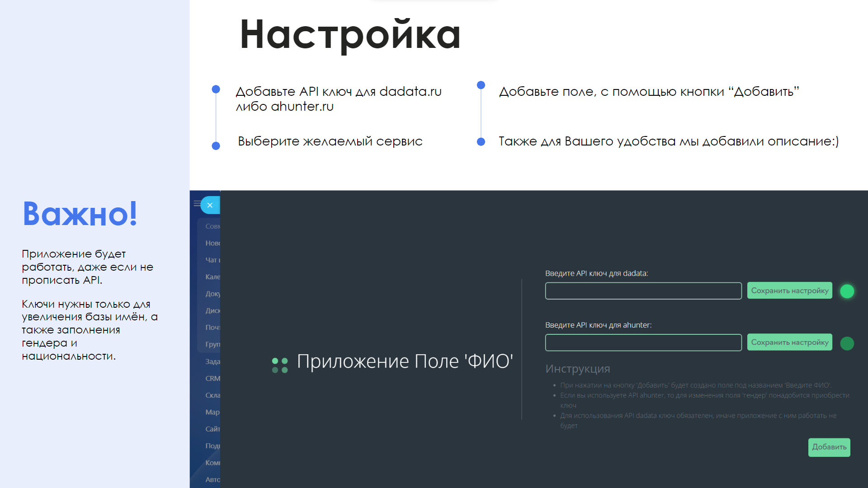This screenshot has height=488, width=868.
Task: Focus the dadata API key field
Action: coord(643,291)
